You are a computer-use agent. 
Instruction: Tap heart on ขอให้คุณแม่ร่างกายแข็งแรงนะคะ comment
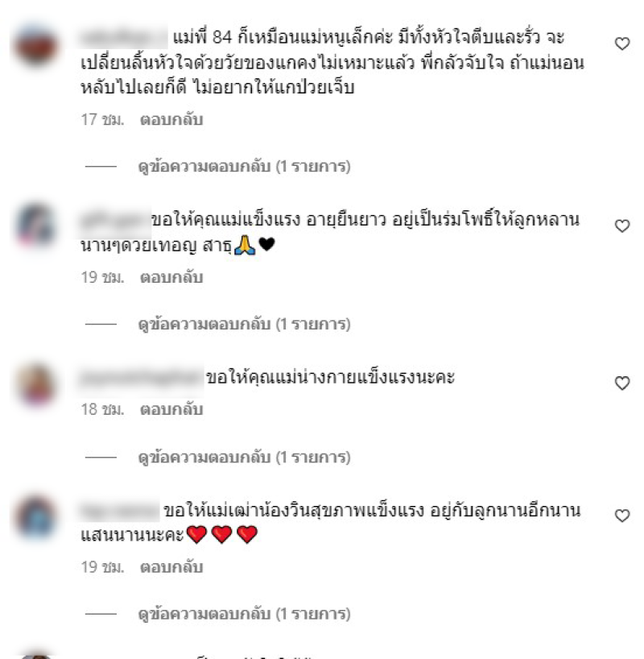pyautogui.click(x=622, y=383)
